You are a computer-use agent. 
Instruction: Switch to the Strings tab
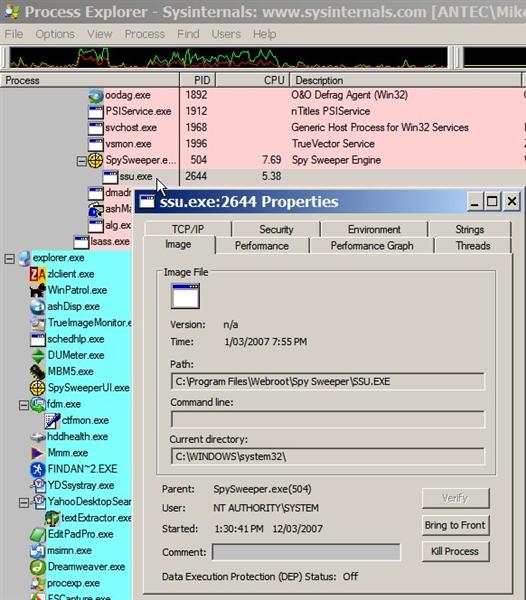tap(470, 229)
